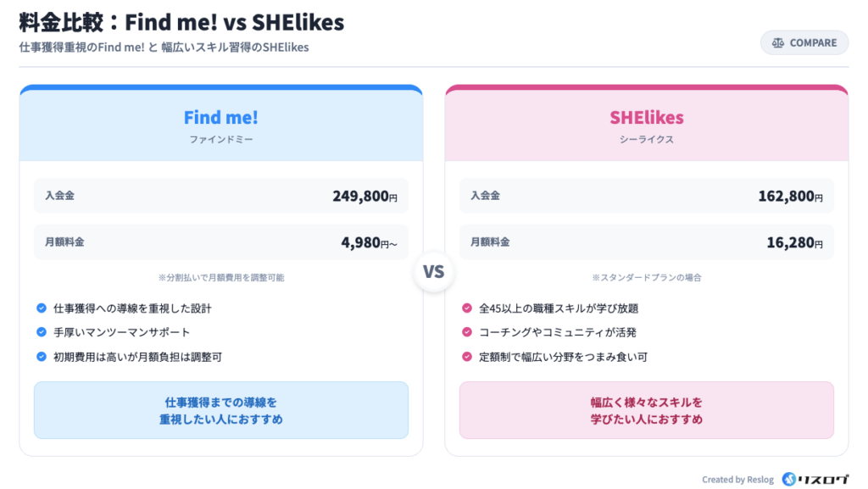The width and height of the screenshot is (868, 489).
Task: Click the blue check icon beside 初期費用は高いが月額負担は調整可
Action: (x=42, y=357)
